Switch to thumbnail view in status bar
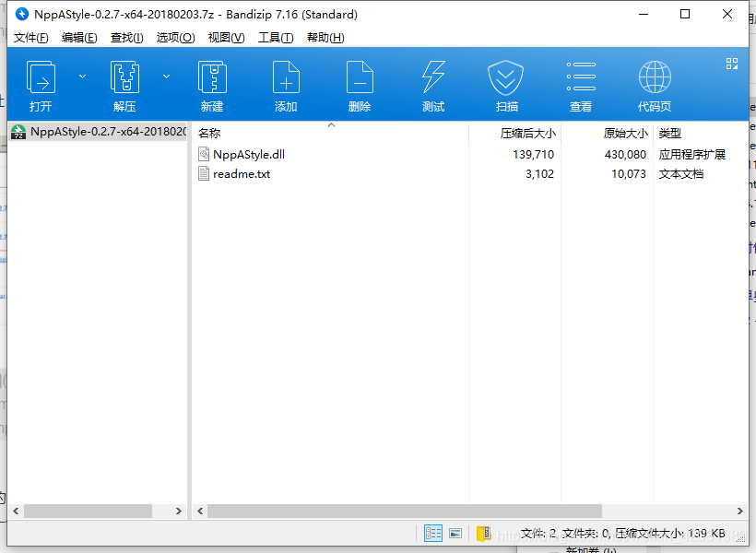The height and width of the screenshot is (553, 756). [x=455, y=533]
